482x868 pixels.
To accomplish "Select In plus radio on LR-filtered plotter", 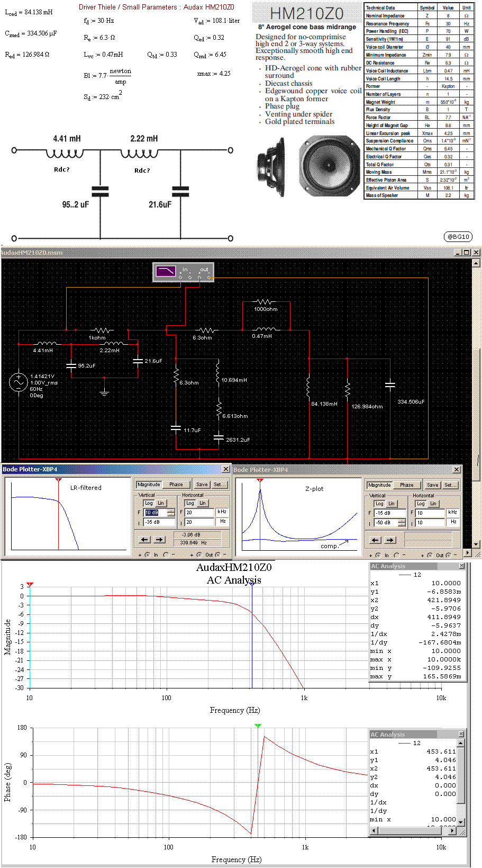I will point(147,555).
